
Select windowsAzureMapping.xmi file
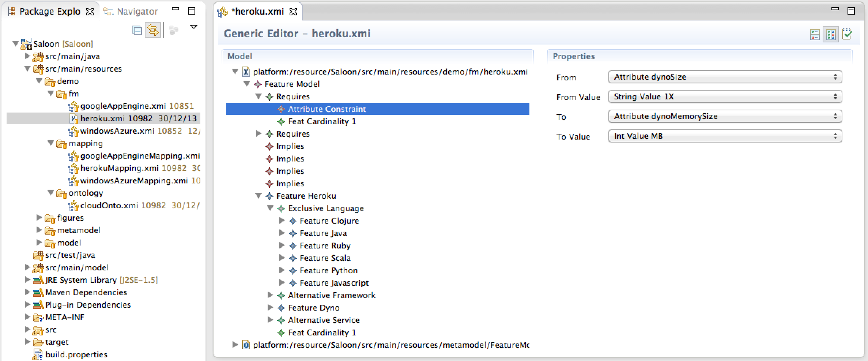coord(134,180)
